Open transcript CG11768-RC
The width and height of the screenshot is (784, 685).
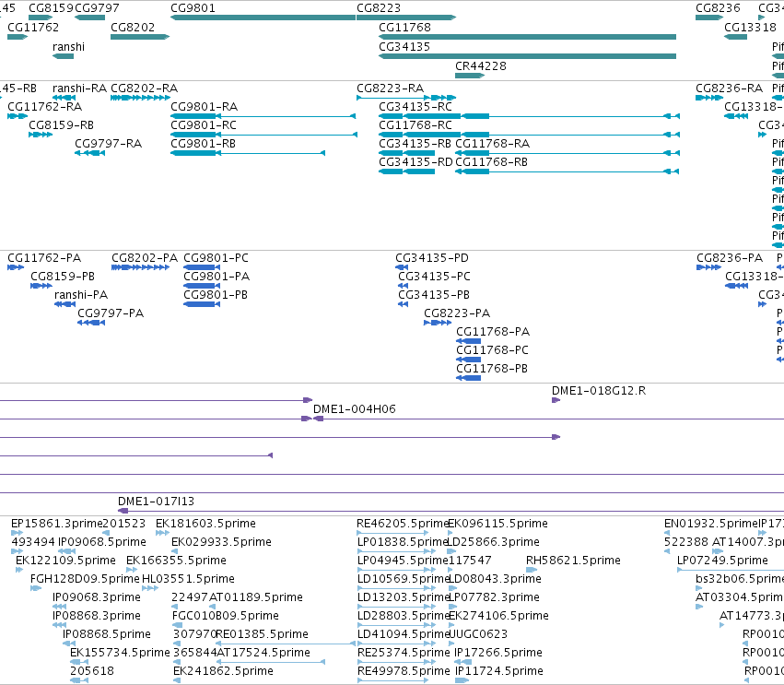415,125
